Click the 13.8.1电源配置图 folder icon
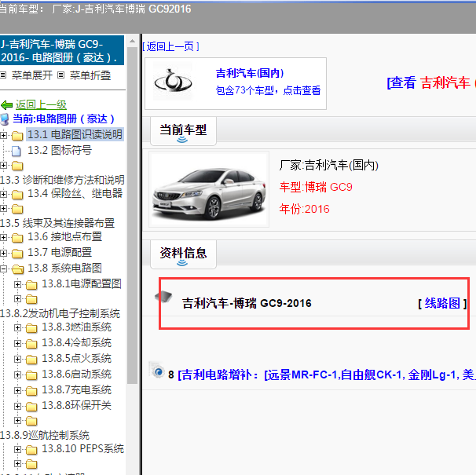Viewport: 476px width, 475px height. (x=31, y=285)
